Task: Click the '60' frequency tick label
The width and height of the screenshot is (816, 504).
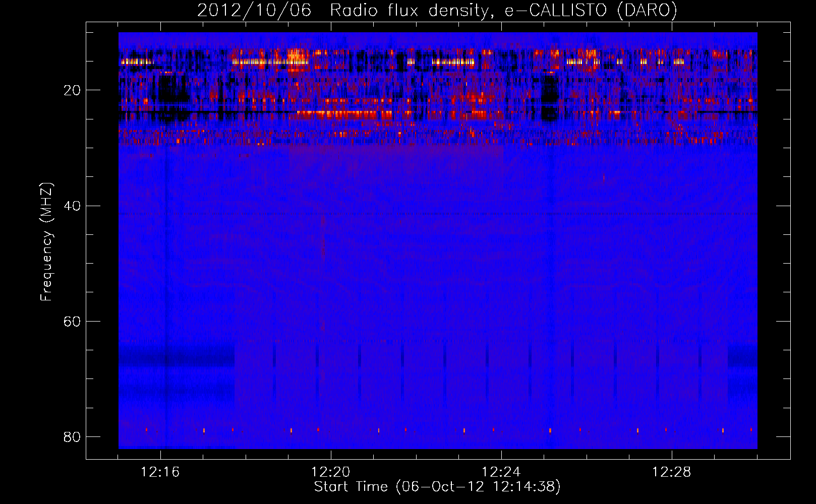Action: point(72,322)
